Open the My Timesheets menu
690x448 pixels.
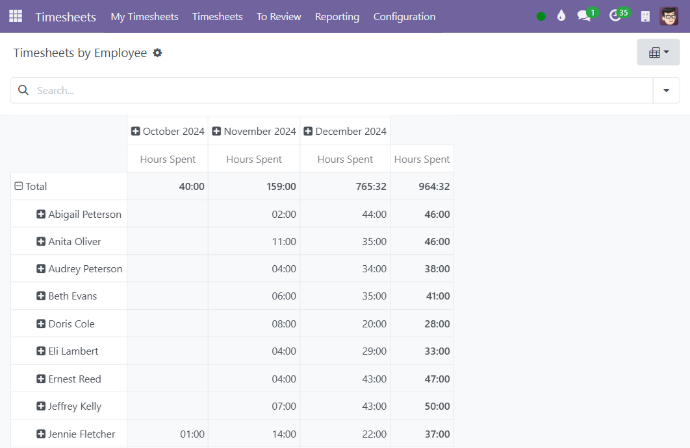point(144,17)
